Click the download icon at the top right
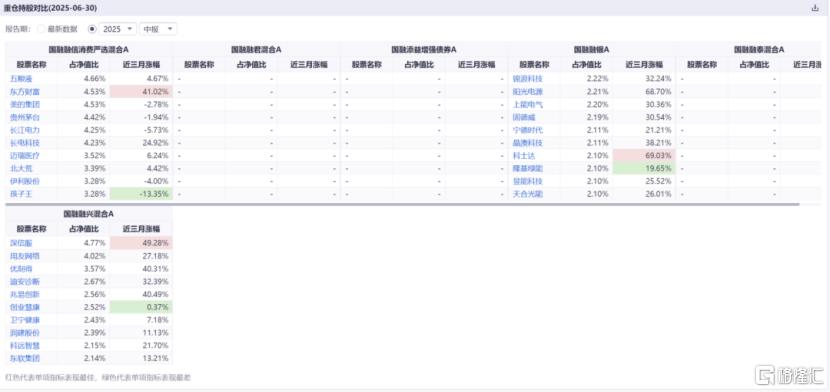The image size is (830, 392). [x=814, y=8]
